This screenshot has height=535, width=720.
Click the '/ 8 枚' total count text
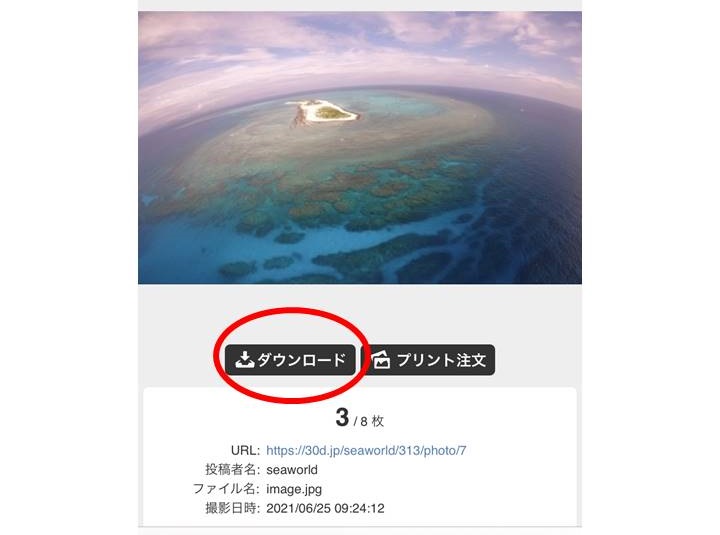point(369,421)
